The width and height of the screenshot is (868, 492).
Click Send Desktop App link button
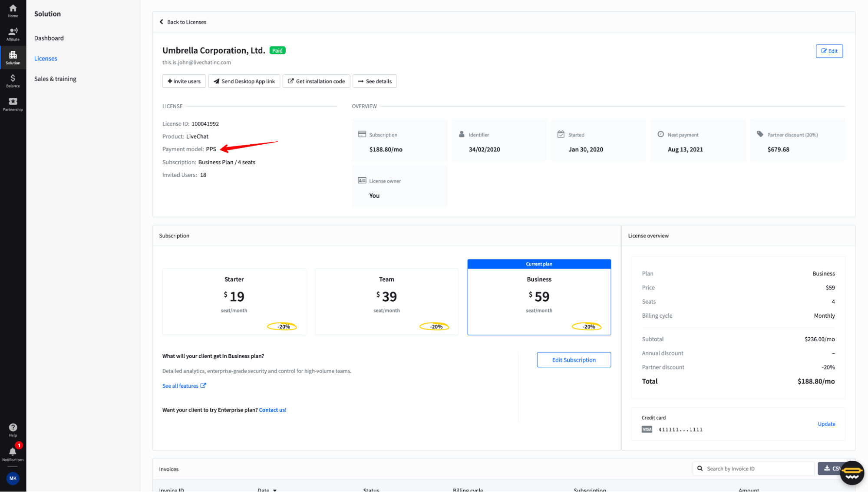[x=244, y=81]
